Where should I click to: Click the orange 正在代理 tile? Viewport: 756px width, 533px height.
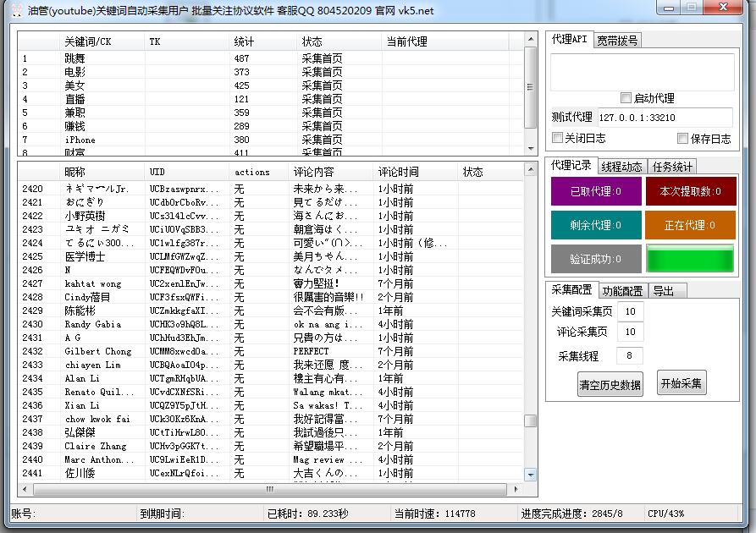point(690,225)
